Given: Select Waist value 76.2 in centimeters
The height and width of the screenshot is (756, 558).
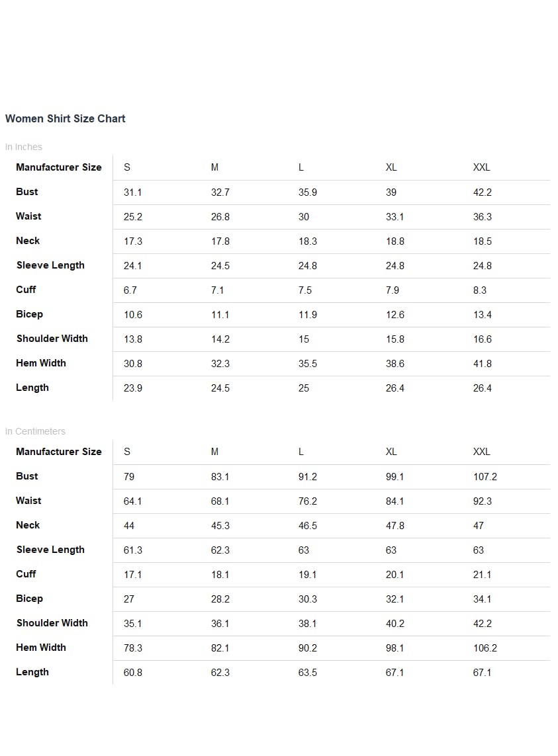Looking at the screenshot, I should (308, 501).
